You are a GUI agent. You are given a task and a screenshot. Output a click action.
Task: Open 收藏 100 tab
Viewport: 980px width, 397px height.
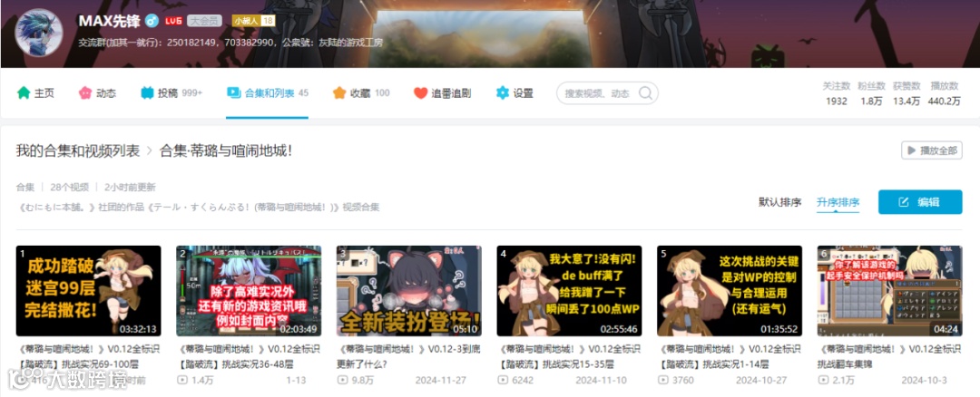[x=361, y=93]
